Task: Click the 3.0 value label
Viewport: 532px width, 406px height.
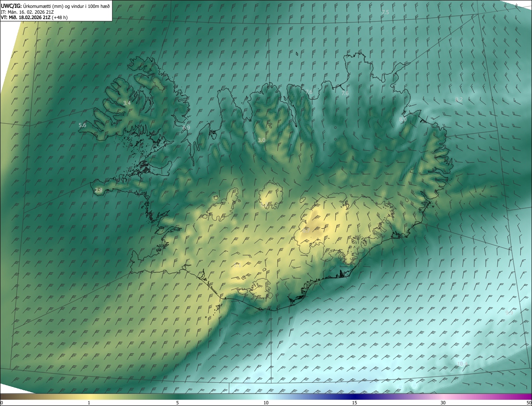Action: pos(261,140)
